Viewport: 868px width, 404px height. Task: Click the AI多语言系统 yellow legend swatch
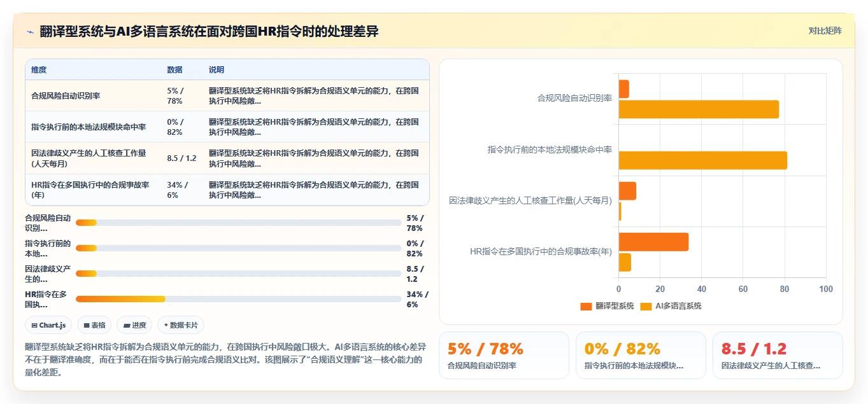point(645,306)
